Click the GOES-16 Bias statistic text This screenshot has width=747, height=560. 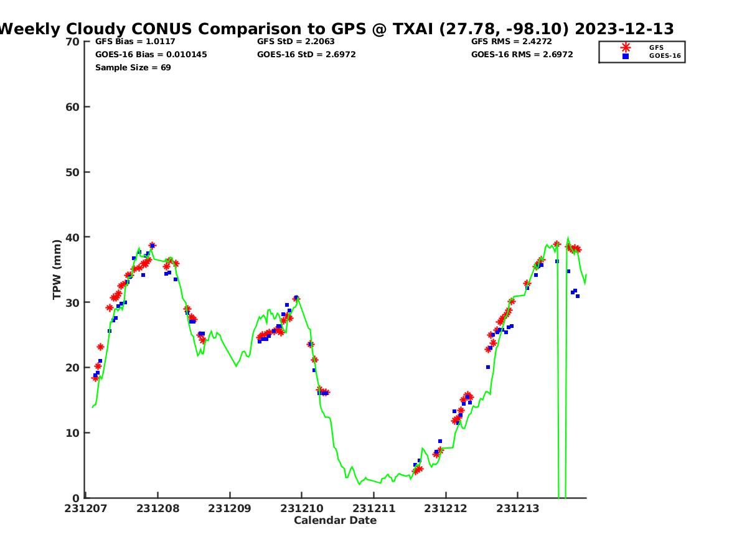pos(151,55)
